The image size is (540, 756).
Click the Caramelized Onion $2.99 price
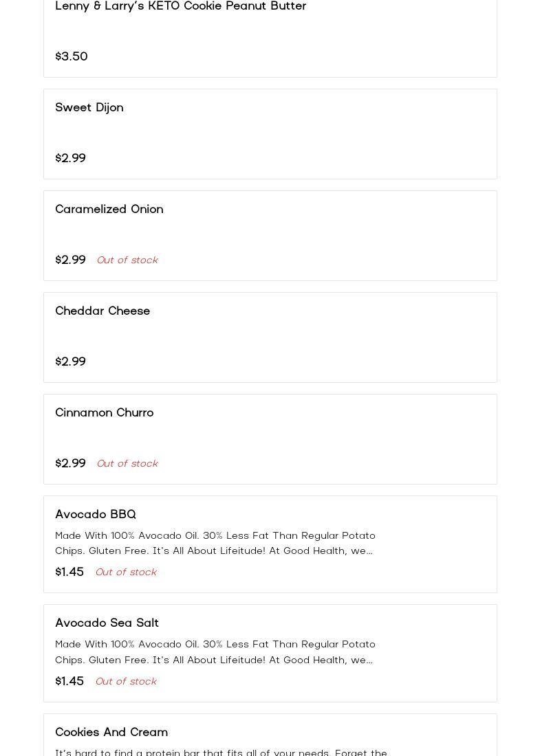(70, 260)
